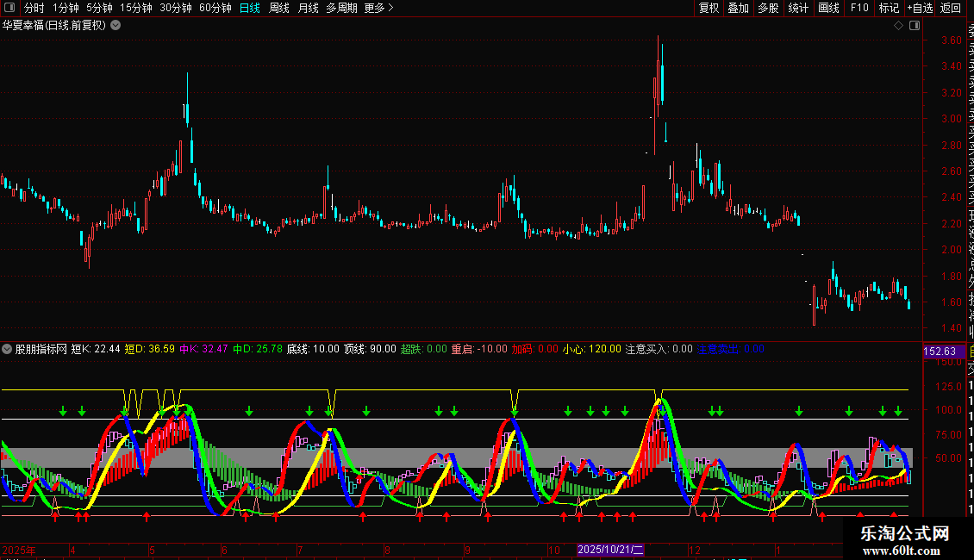Expand the 股朋指标网 indicator dropdown
The width and height of the screenshot is (974, 560).
(8, 349)
